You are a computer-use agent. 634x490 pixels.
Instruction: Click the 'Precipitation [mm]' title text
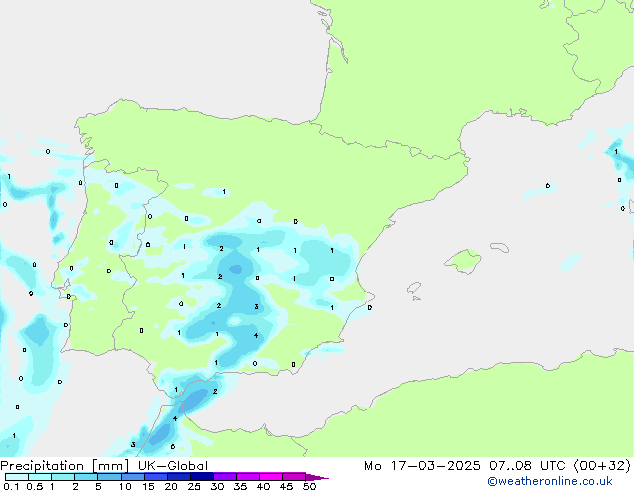65,466
